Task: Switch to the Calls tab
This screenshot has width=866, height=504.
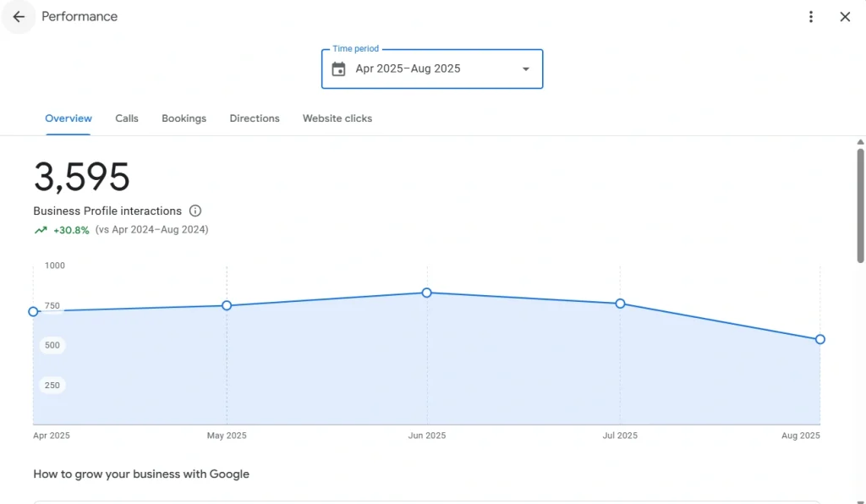Action: pyautogui.click(x=126, y=118)
